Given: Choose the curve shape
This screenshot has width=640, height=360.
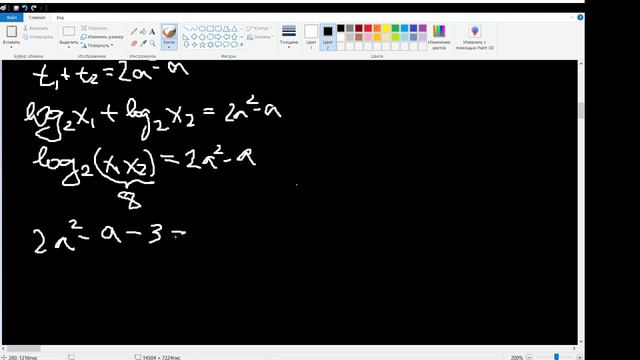Looking at the screenshot, I should pyautogui.click(x=194, y=29).
